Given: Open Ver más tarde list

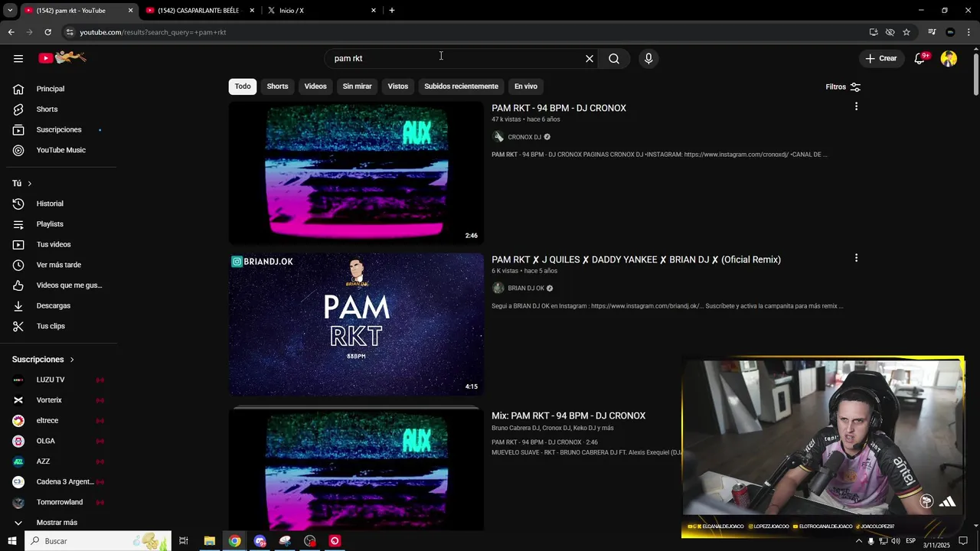Looking at the screenshot, I should (58, 265).
